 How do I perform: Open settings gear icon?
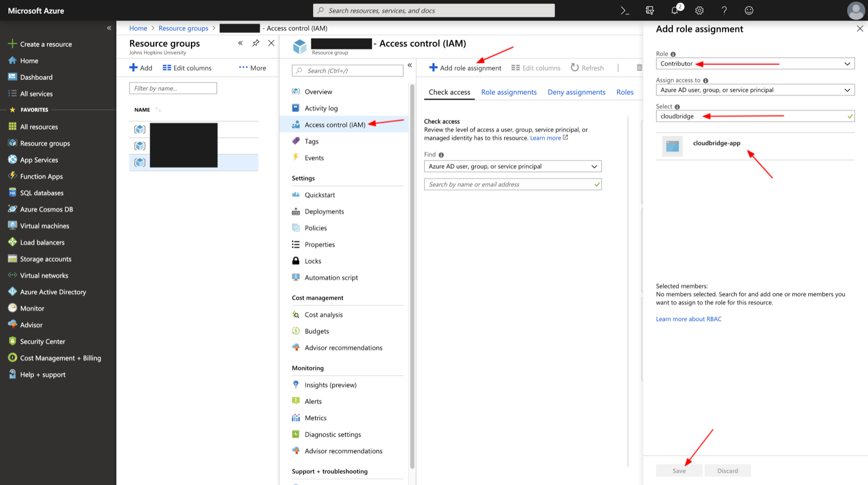(700, 10)
